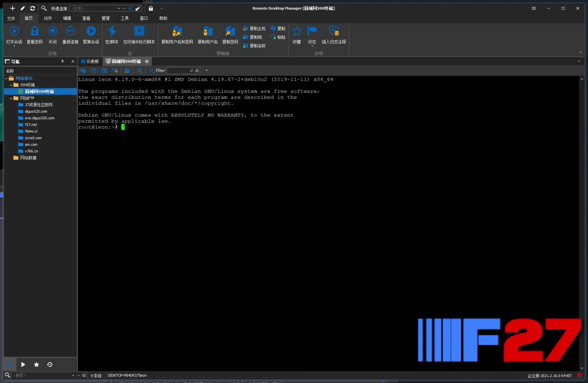The image size is (588, 383).
Task: Collapse the 网站FTP folder tree node
Action: click(x=11, y=98)
